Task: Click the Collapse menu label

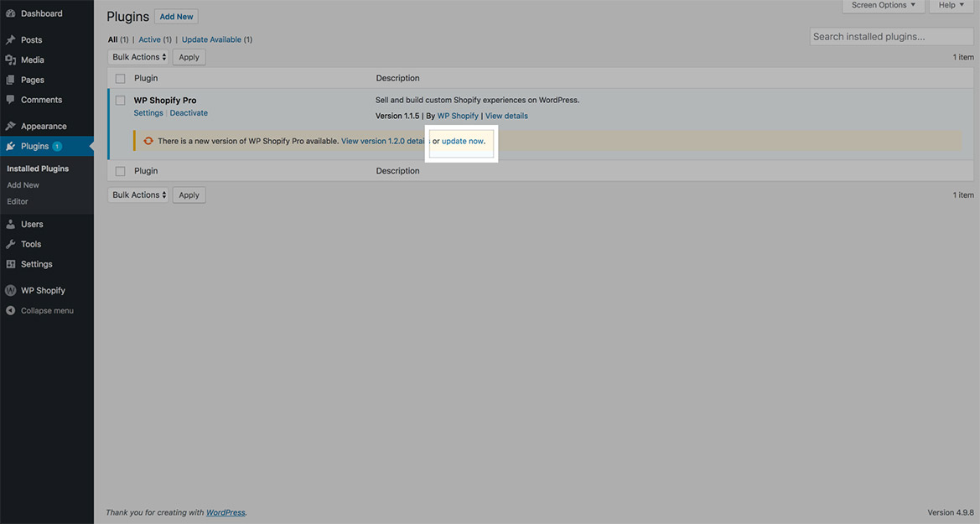Action: (47, 310)
